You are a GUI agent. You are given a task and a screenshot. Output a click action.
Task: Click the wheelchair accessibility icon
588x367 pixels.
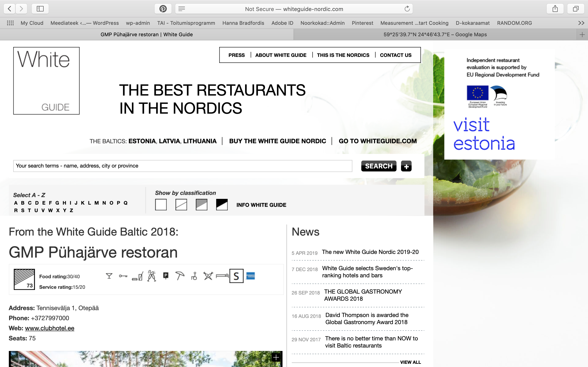tap(194, 276)
